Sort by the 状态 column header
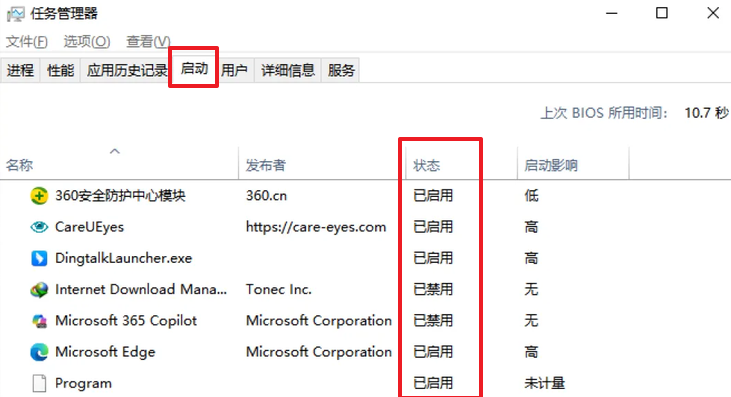 click(x=462, y=165)
